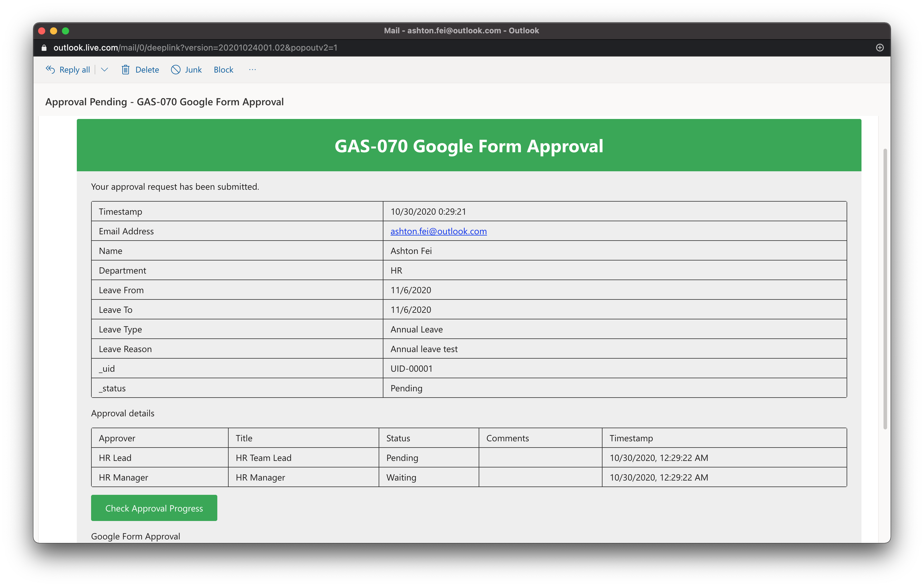Block the sender

point(223,69)
